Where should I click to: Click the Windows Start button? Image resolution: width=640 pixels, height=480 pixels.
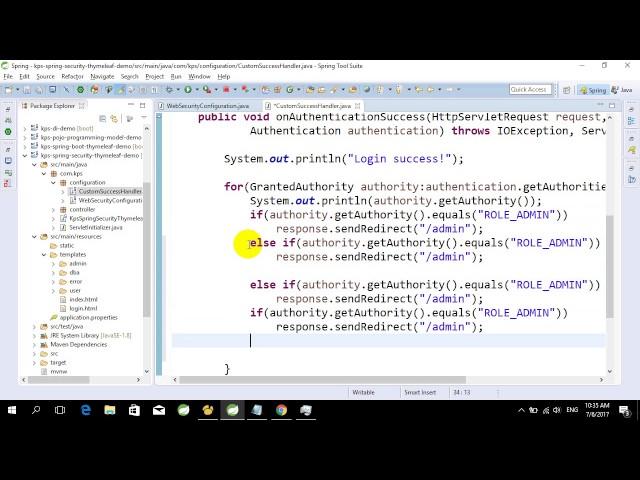coord(12,410)
